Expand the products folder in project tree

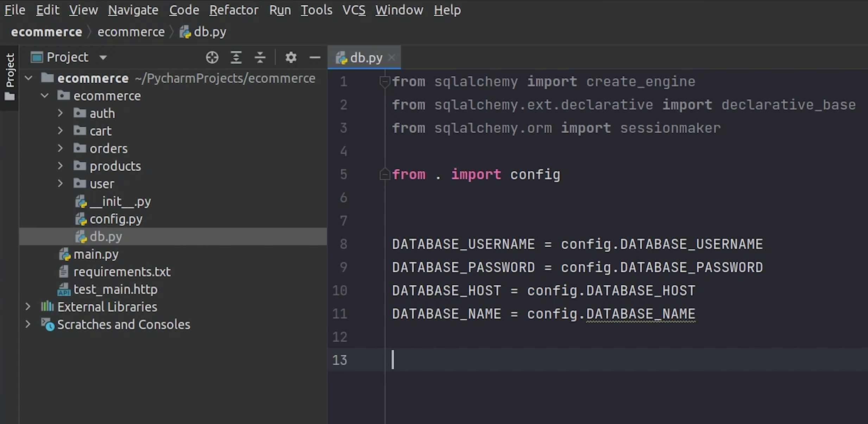click(60, 165)
